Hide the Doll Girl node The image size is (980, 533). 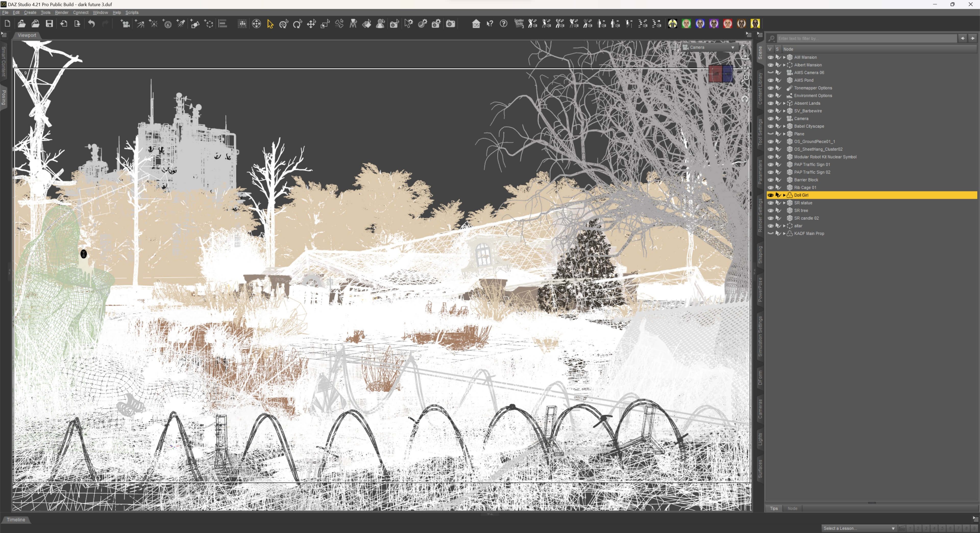pyautogui.click(x=770, y=195)
